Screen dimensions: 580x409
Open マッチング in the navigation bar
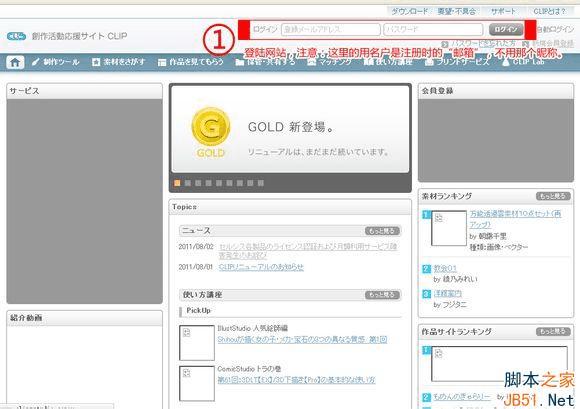[x=329, y=62]
